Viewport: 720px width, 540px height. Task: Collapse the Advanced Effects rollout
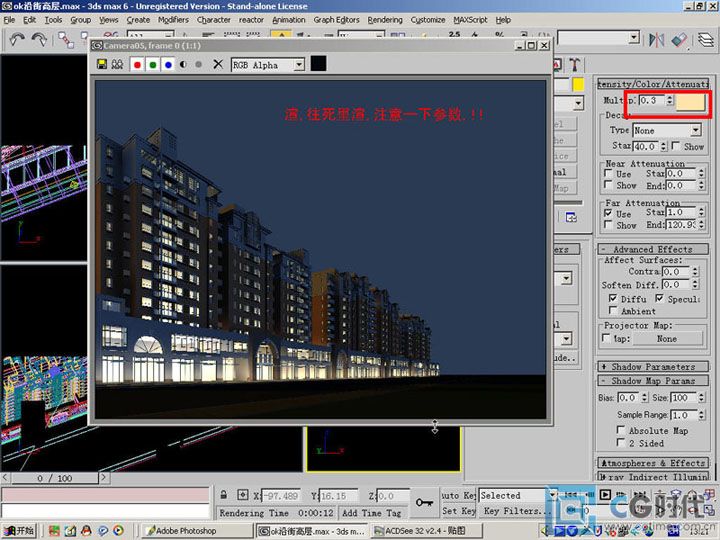(x=652, y=249)
